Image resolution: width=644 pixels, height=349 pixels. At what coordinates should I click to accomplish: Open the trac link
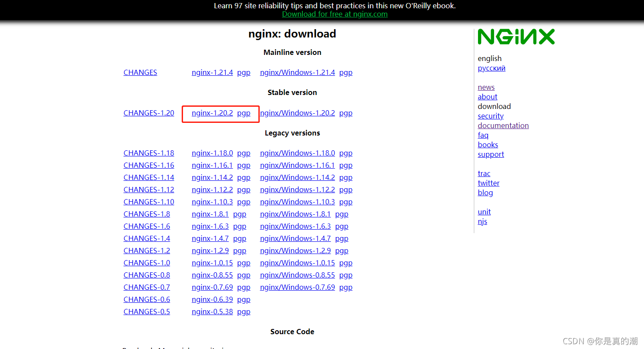click(484, 173)
